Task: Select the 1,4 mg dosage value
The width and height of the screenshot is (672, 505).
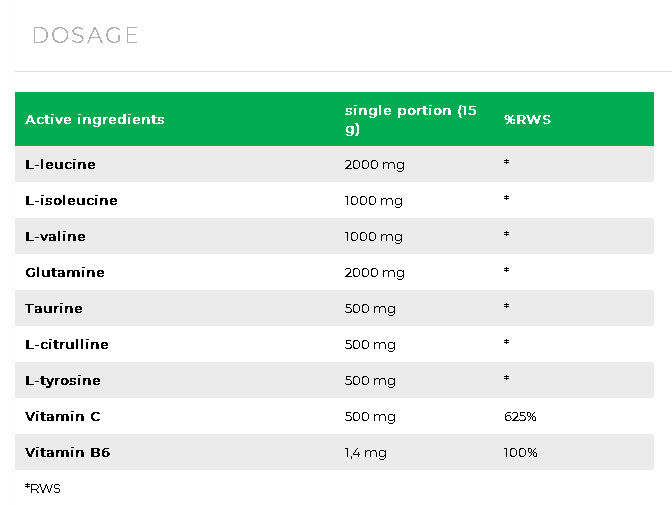Action: tap(366, 452)
